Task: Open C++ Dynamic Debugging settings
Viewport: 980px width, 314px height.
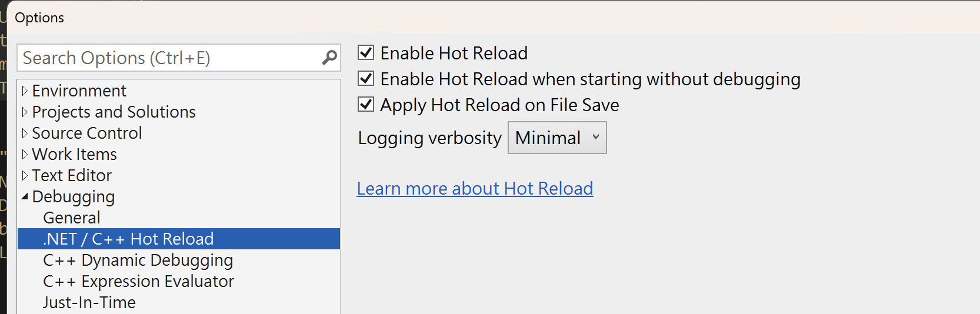Action: 138,260
